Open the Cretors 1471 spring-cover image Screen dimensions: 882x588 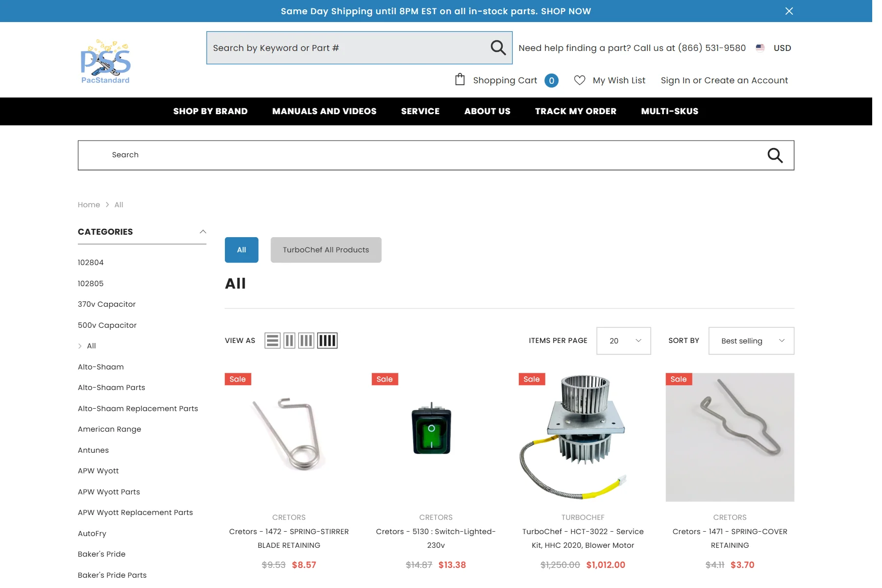[730, 437]
